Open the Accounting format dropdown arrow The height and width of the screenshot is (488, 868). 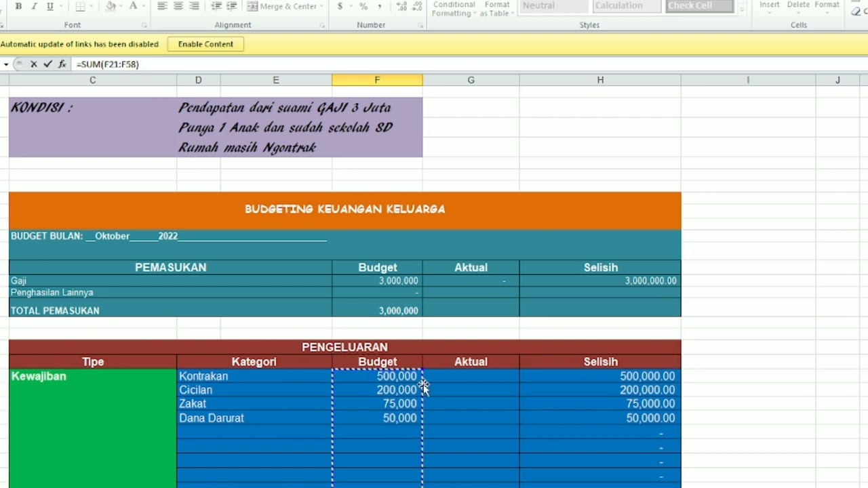(351, 6)
